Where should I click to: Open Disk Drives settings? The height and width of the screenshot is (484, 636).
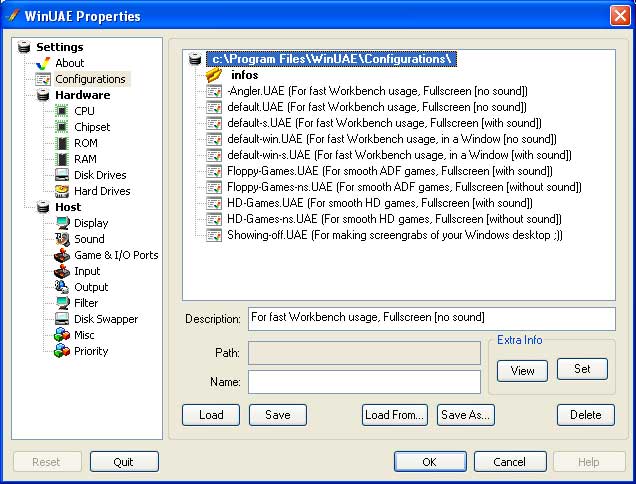[x=100, y=175]
